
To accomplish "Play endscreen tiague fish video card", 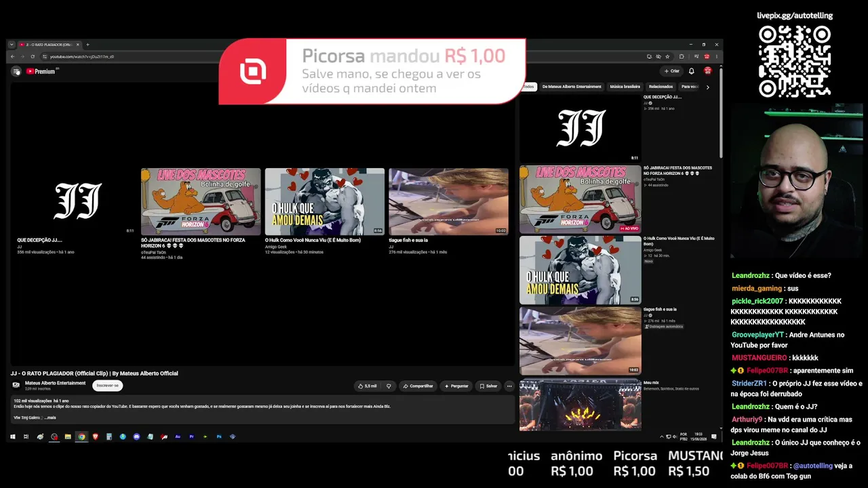I will [448, 211].
